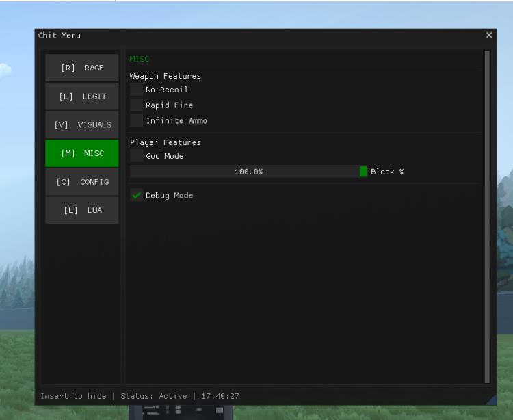Check the Infinite Ammo option
Screen dimensions: 513x420
[137, 120]
